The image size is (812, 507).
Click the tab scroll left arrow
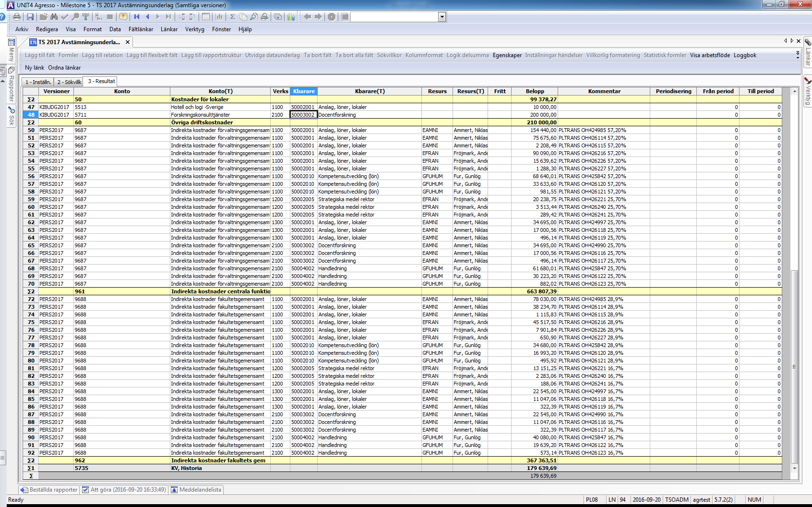(786, 41)
